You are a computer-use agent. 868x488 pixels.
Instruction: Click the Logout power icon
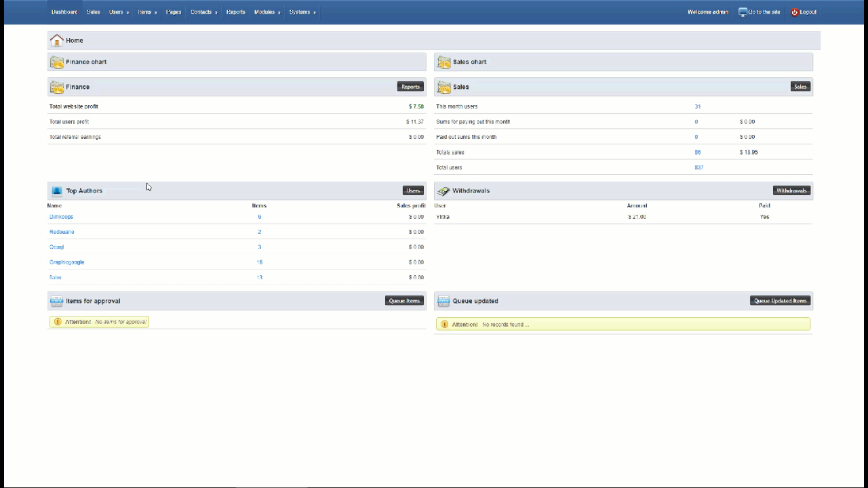[795, 12]
